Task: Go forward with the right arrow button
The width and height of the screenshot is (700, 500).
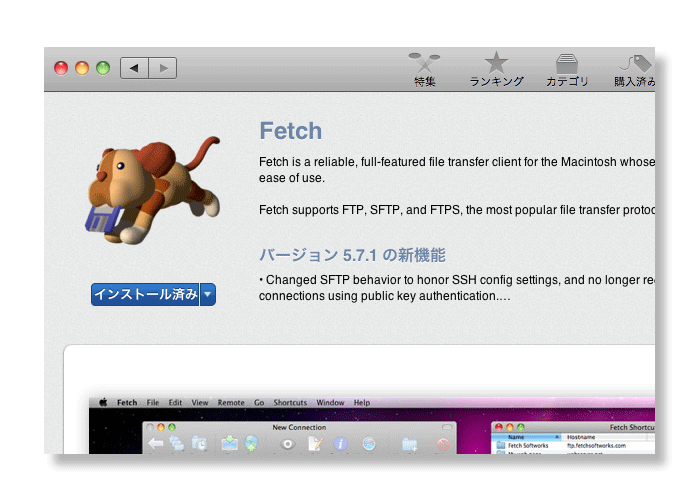Action: coord(163,68)
